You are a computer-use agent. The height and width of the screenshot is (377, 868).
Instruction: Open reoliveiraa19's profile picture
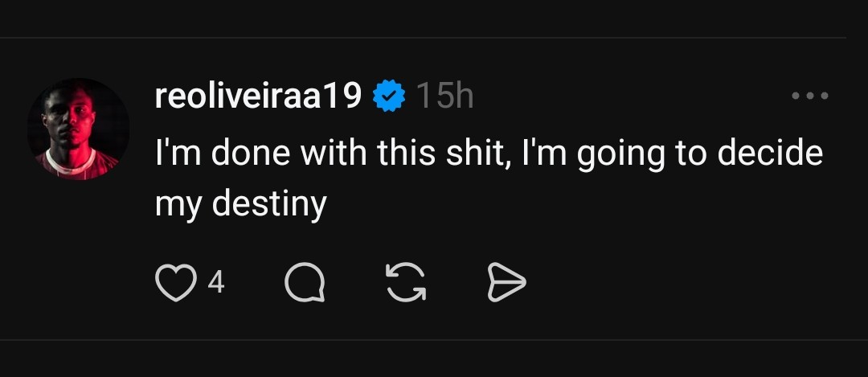coord(78,129)
